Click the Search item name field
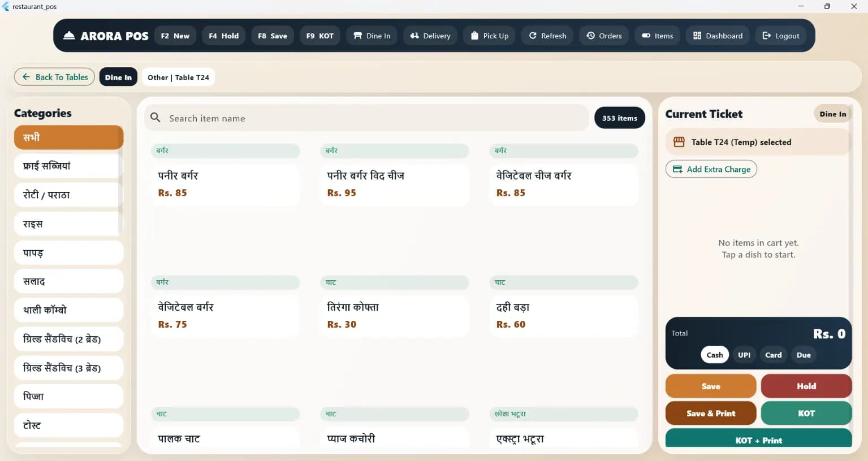The width and height of the screenshot is (868, 461). point(367,118)
